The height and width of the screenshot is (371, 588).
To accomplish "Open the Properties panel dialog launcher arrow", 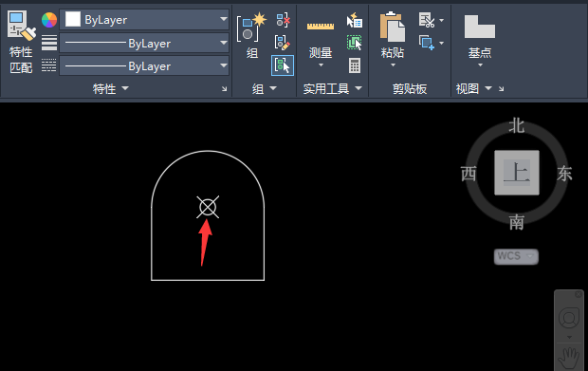I will pos(224,89).
